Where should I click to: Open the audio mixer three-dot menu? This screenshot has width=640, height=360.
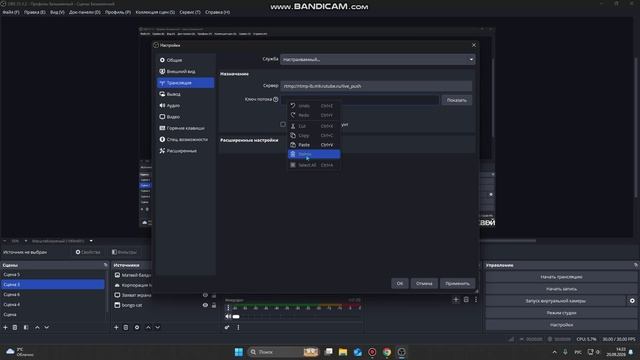tap(238, 327)
